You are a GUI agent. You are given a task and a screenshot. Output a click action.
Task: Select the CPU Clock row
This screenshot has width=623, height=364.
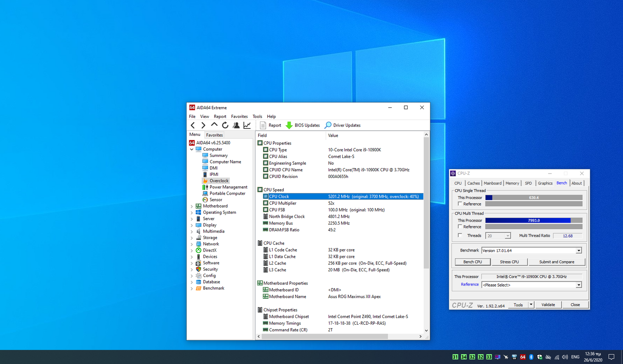click(343, 197)
